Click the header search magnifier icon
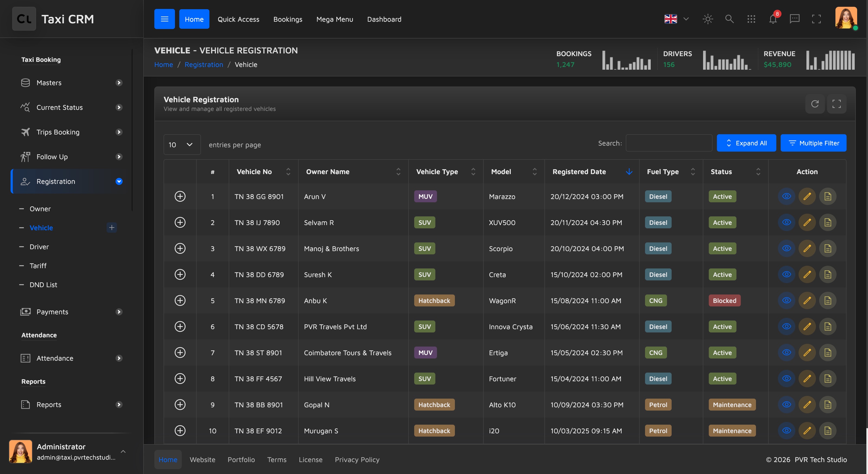 click(729, 19)
